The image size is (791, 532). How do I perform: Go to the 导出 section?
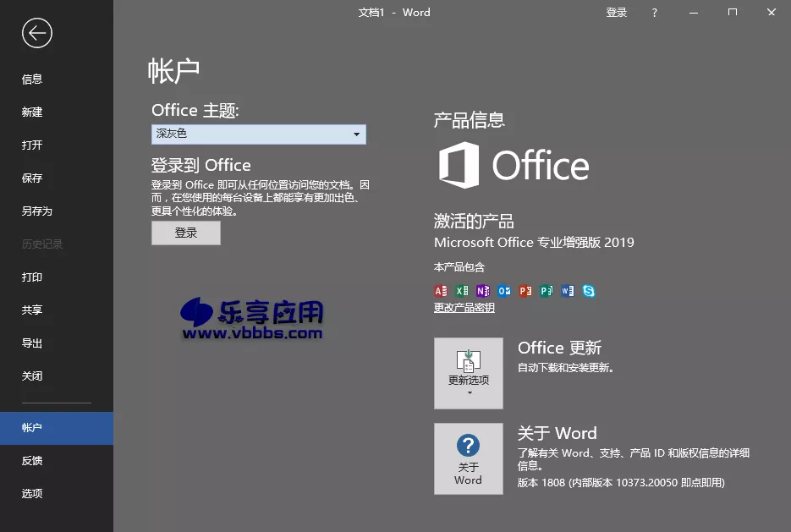(x=31, y=342)
